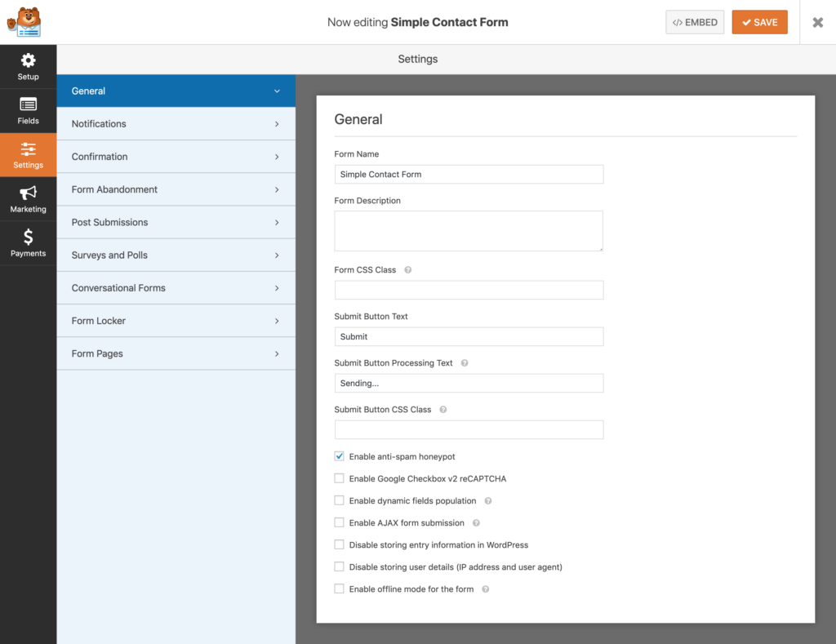Open the Surveys and Polls settings
The image size is (836, 644).
[176, 255]
